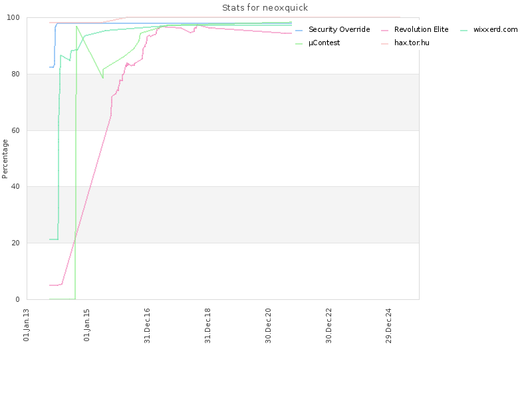
Task: Select the 31.Dec.16 x-axis date label
Action: point(147,326)
